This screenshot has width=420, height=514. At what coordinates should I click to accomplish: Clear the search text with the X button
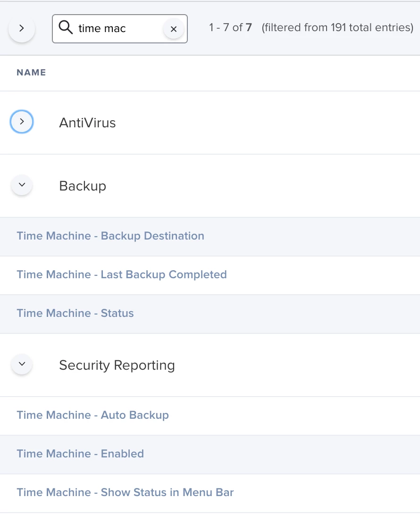(x=174, y=29)
